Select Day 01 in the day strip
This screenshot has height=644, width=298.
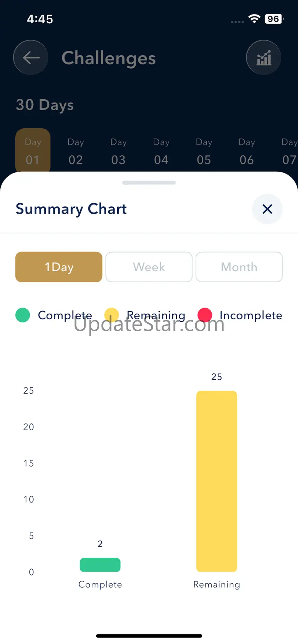pyautogui.click(x=33, y=151)
